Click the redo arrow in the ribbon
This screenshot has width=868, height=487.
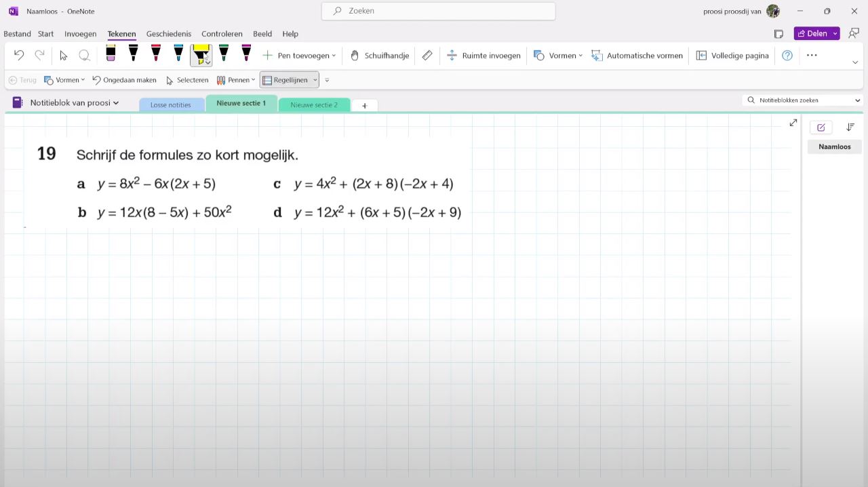tap(40, 56)
